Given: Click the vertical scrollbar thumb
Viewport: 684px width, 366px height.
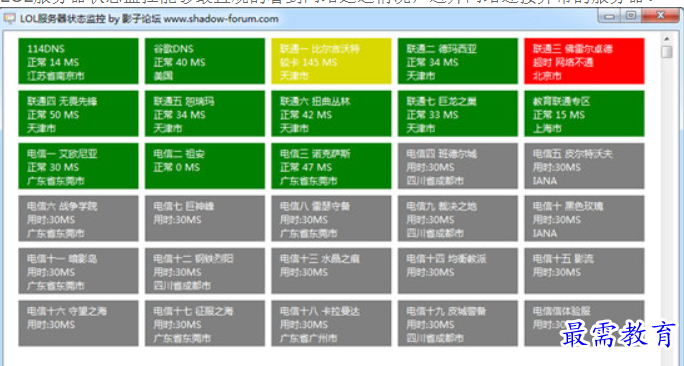Looking at the screenshot, I should (667, 52).
